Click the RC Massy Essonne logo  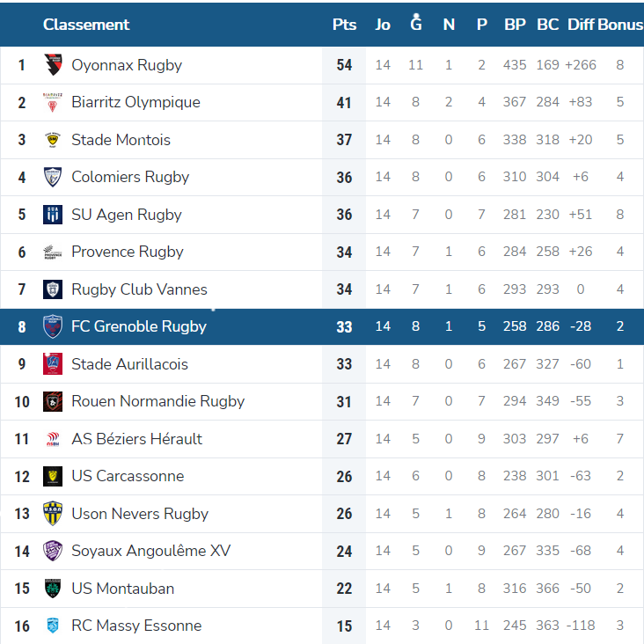53,626
